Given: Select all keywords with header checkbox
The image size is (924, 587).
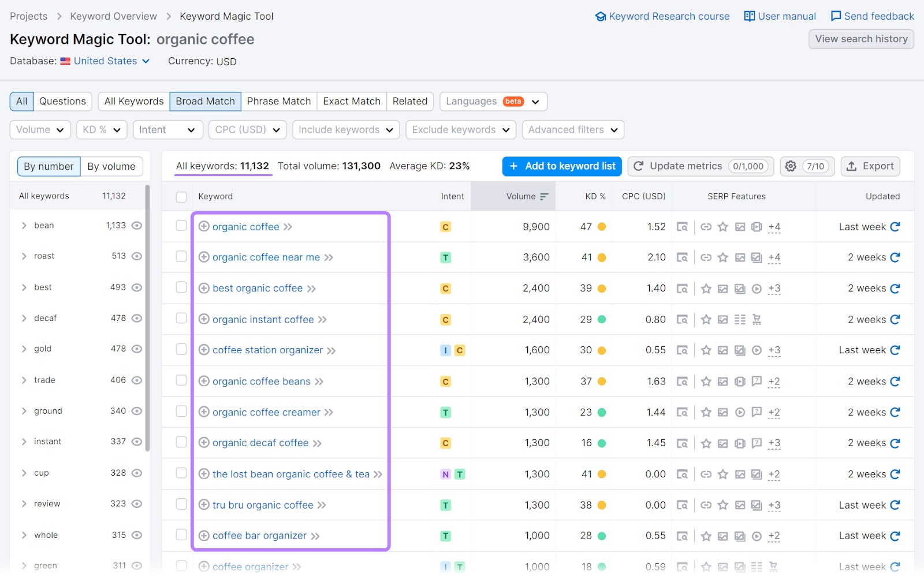Looking at the screenshot, I should [x=181, y=197].
